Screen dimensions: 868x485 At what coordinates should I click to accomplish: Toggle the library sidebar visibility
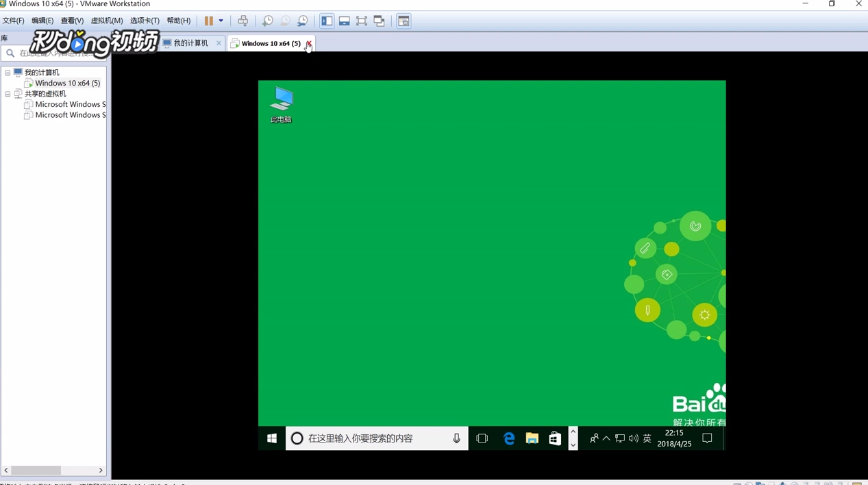tap(327, 21)
